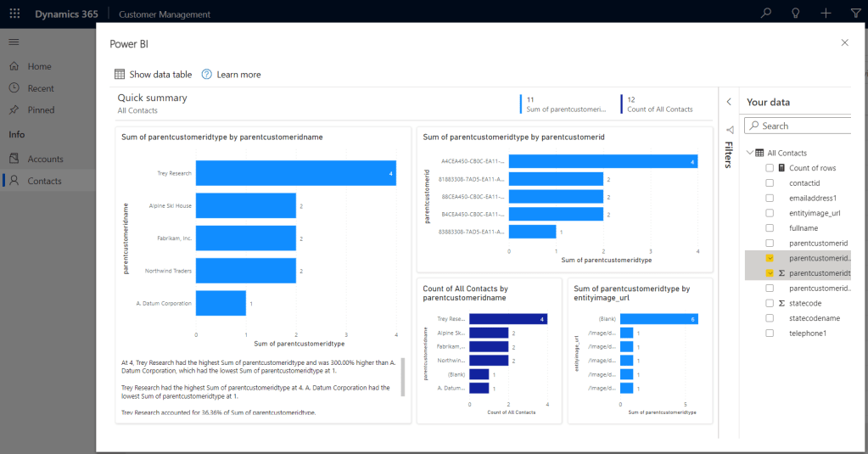Collapse the Your data pane chevron
Screen dimensions: 868x454
point(728,102)
